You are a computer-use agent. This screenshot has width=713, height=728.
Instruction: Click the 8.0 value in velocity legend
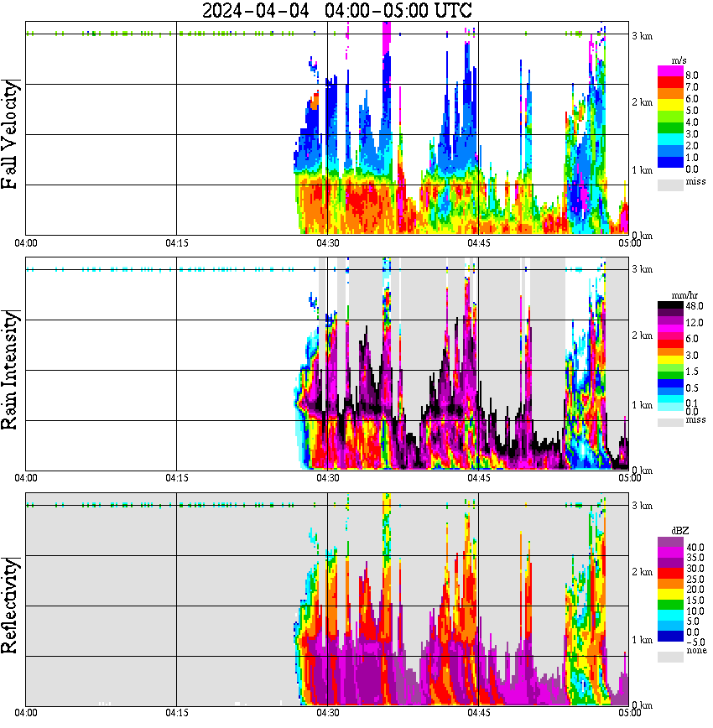(692, 75)
